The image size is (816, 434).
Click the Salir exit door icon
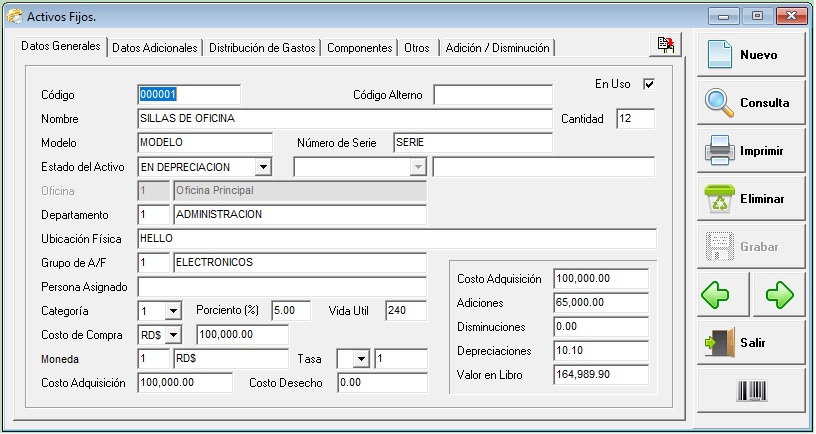(720, 343)
